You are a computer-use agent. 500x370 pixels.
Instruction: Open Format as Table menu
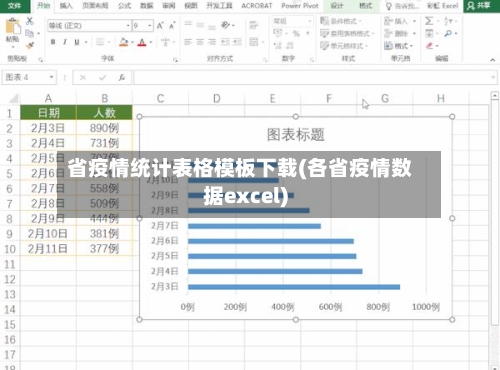pos(347,33)
